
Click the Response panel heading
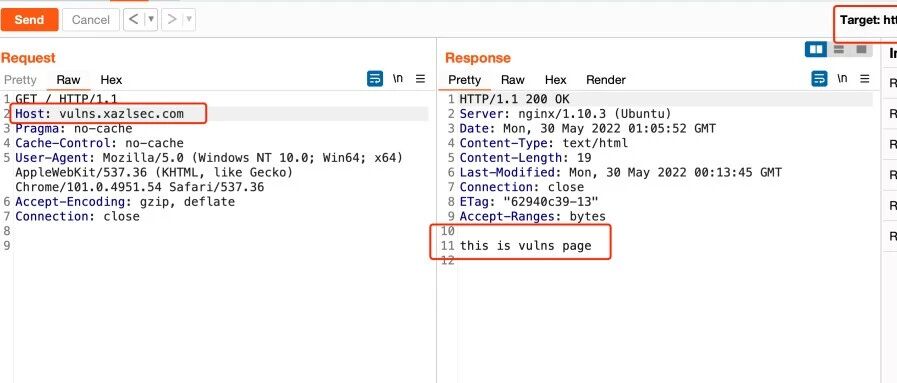(478, 58)
